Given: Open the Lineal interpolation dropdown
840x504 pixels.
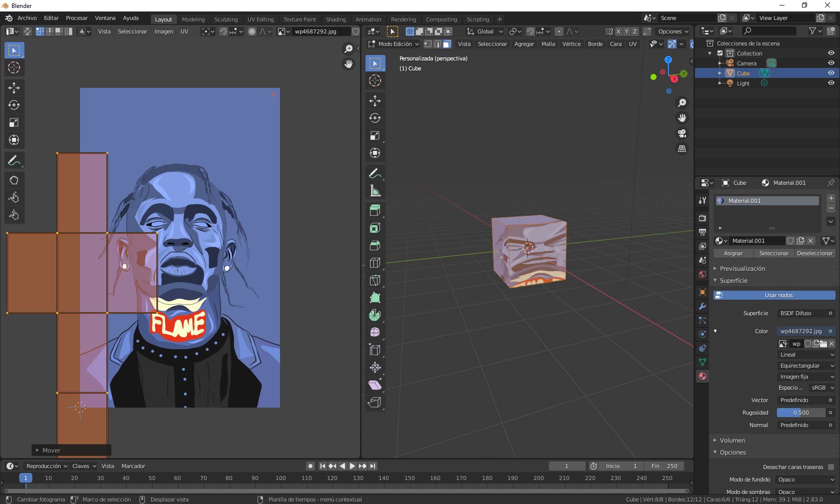Looking at the screenshot, I should [x=806, y=355].
